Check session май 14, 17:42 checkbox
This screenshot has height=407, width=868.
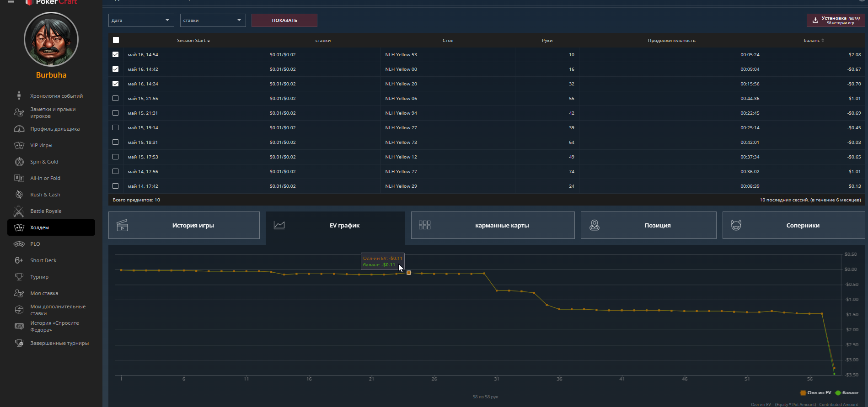115,186
